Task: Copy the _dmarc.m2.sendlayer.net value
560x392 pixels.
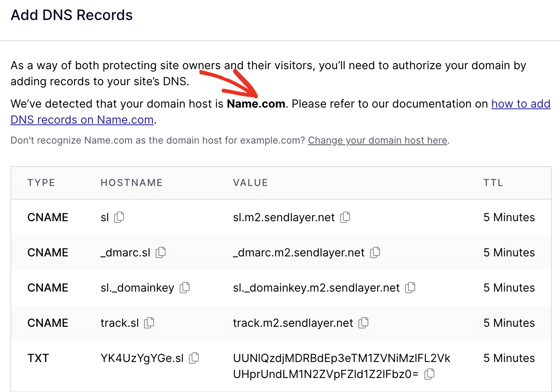Action: (375, 252)
